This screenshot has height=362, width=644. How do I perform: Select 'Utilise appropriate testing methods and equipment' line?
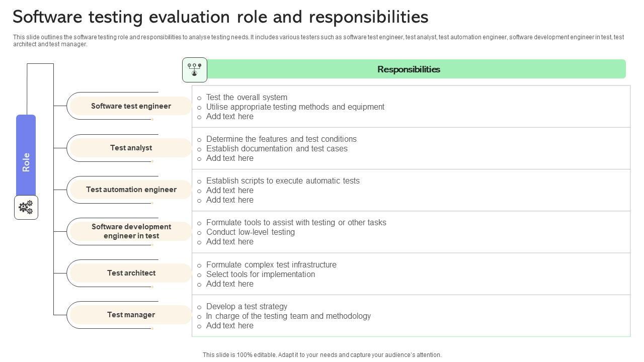(295, 107)
